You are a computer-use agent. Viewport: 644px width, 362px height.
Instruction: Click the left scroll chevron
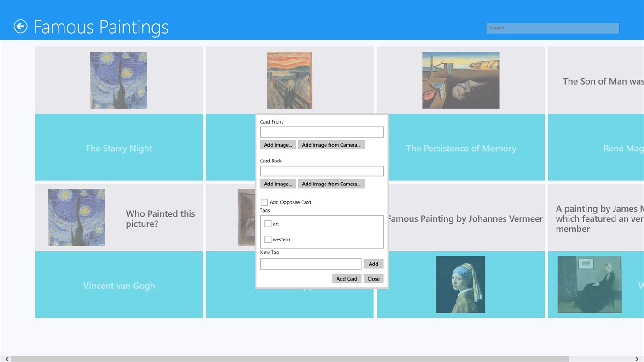point(6,358)
